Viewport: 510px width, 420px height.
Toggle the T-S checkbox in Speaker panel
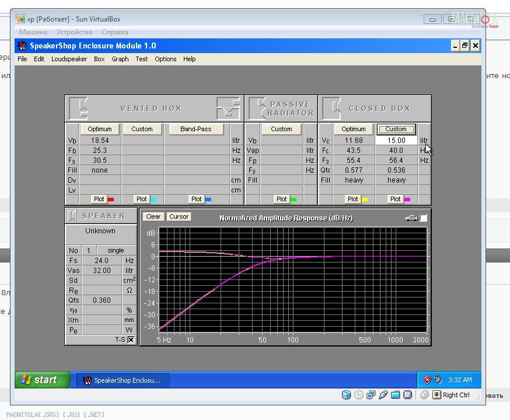[x=131, y=339]
